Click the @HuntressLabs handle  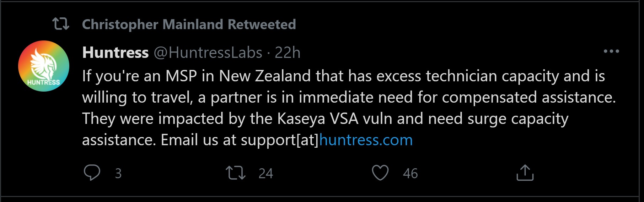(208, 53)
